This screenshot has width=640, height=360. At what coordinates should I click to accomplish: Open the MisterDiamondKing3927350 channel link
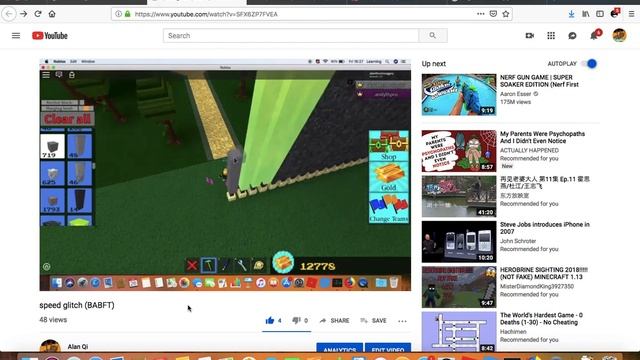[537, 287]
